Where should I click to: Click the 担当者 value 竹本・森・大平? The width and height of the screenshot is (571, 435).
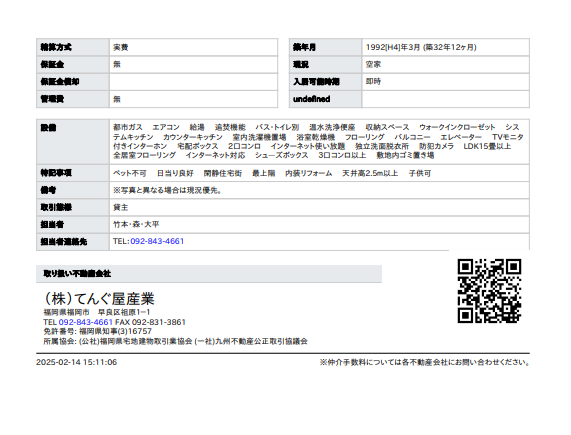(136, 224)
